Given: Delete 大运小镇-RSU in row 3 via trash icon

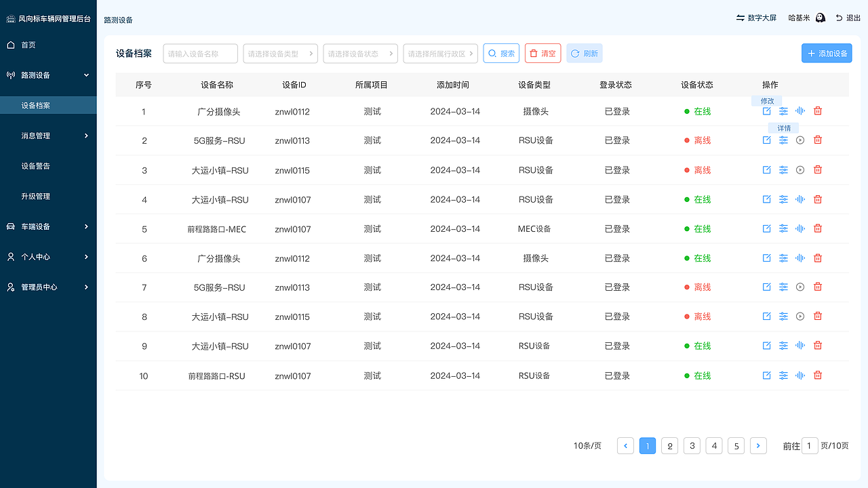Looking at the screenshot, I should click(x=817, y=169).
